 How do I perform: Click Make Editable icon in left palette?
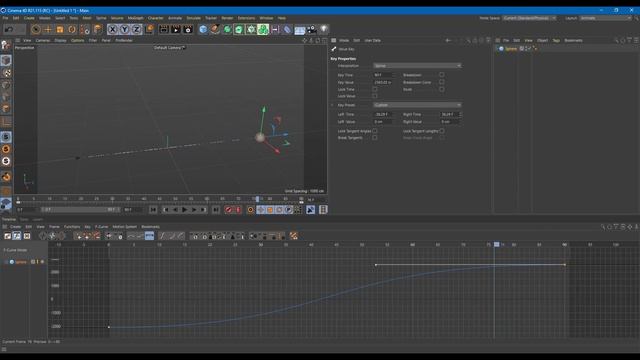(x=6, y=45)
